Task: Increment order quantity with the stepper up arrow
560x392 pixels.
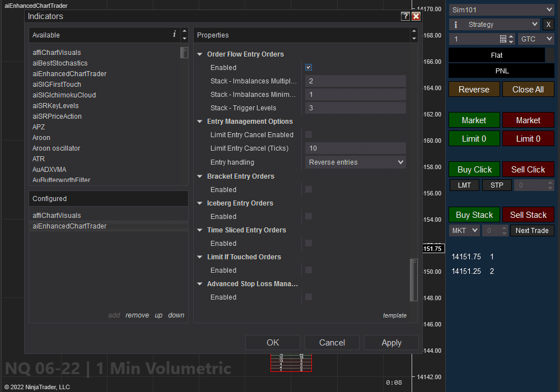Action: coord(510,36)
